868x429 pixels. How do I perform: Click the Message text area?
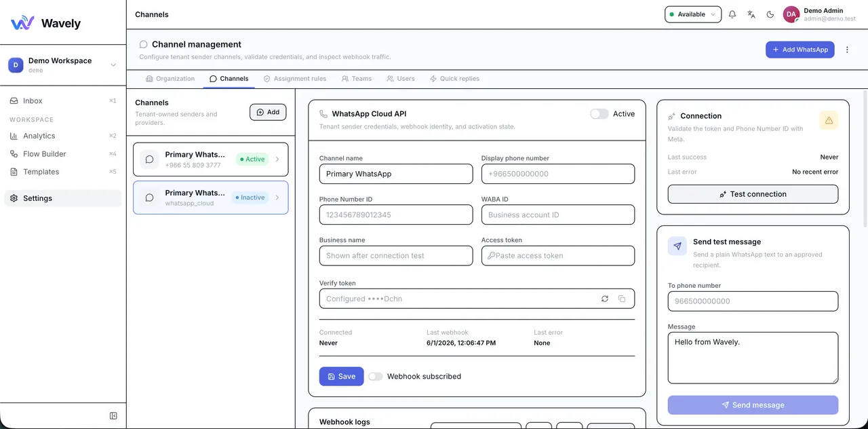(x=753, y=358)
